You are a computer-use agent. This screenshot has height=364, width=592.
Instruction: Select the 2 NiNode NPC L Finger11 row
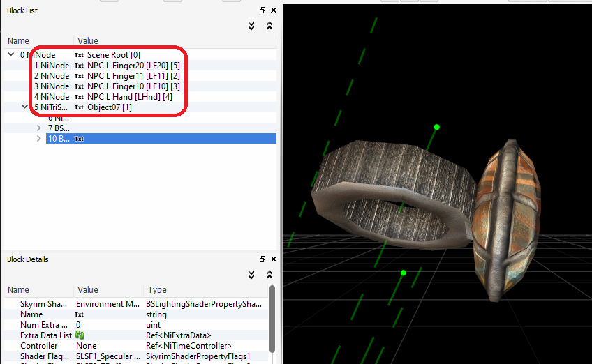[x=140, y=76]
